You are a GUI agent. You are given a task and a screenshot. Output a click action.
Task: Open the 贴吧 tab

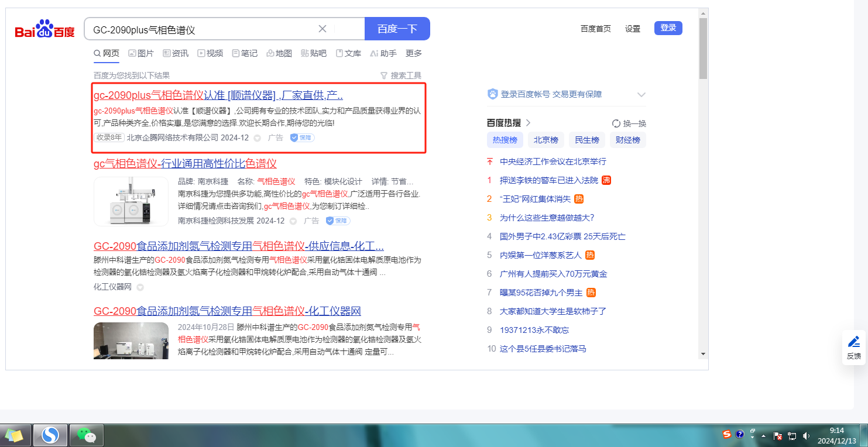pyautogui.click(x=314, y=53)
